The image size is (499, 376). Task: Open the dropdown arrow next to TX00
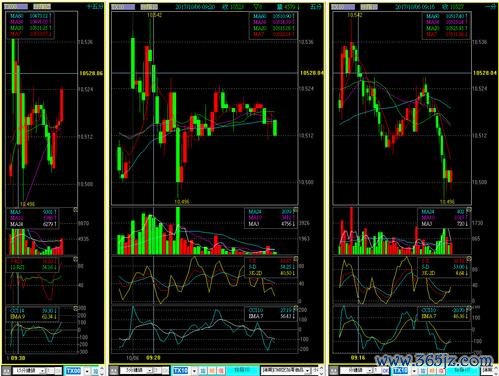point(87,371)
